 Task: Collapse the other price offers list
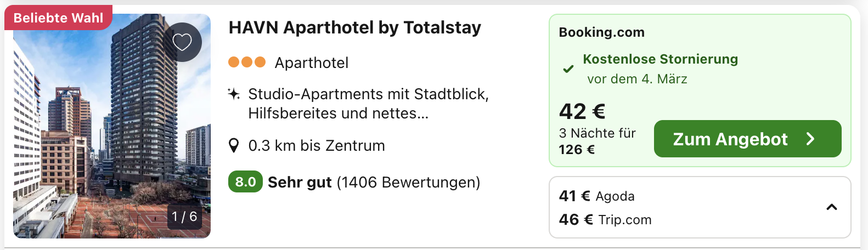(831, 207)
